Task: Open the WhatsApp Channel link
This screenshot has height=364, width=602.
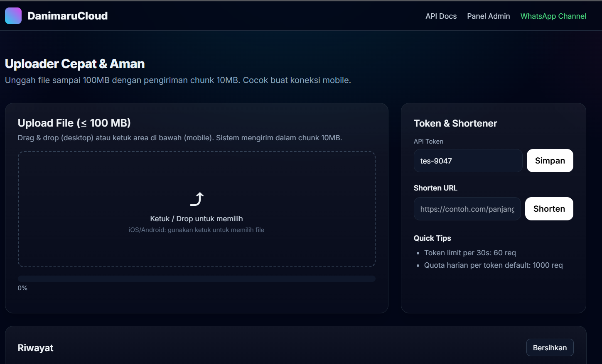Action: pos(553,16)
